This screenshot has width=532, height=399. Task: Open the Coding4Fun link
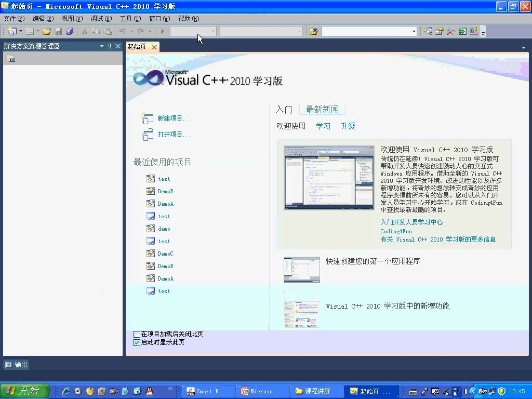click(396, 231)
